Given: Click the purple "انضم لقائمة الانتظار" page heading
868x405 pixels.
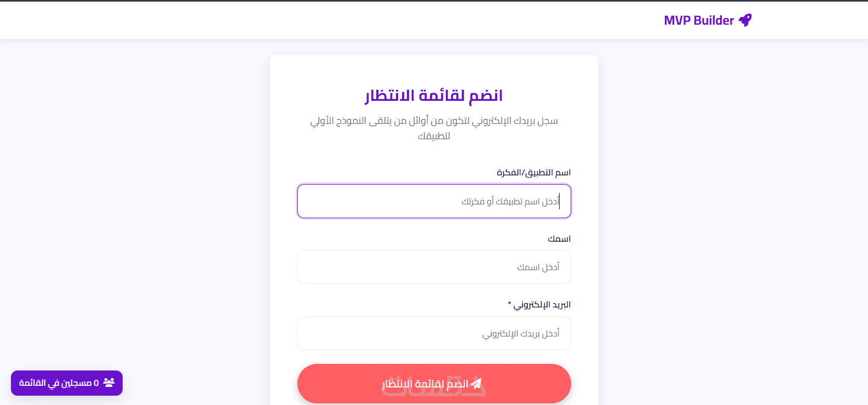Looking at the screenshot, I should point(434,96).
